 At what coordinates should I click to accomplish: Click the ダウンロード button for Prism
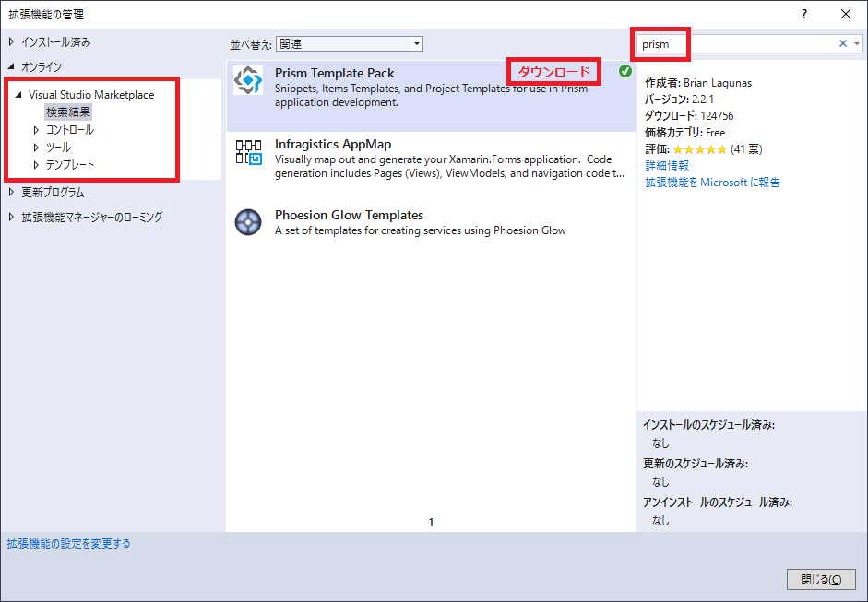tap(554, 72)
